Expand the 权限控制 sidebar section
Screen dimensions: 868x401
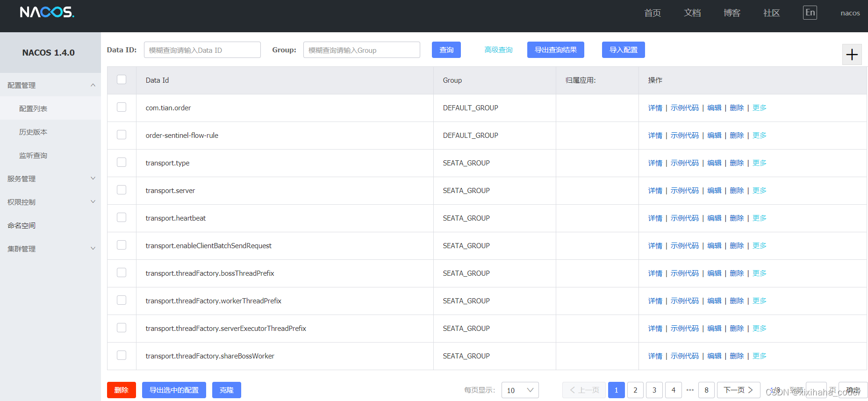(50, 202)
